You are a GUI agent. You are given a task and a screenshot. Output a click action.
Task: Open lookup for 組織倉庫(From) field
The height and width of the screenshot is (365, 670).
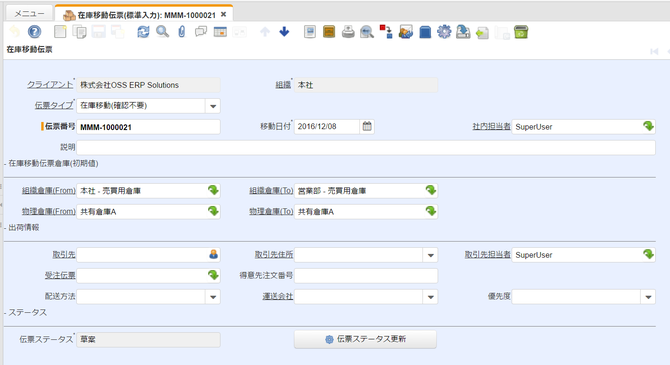point(213,190)
